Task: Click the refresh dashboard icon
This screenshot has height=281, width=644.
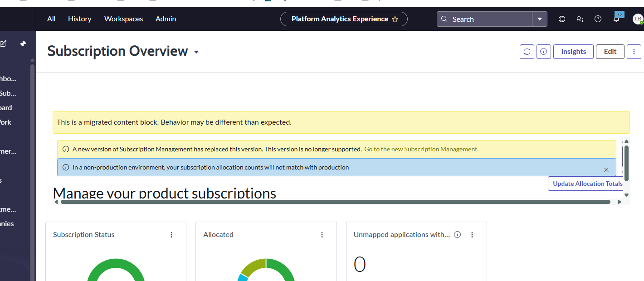Action: (527, 51)
